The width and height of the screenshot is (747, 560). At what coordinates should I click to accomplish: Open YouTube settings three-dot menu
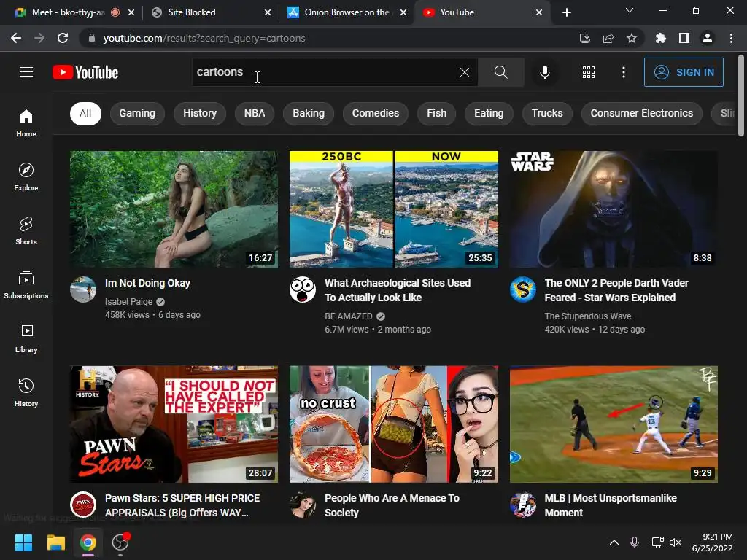(x=623, y=72)
